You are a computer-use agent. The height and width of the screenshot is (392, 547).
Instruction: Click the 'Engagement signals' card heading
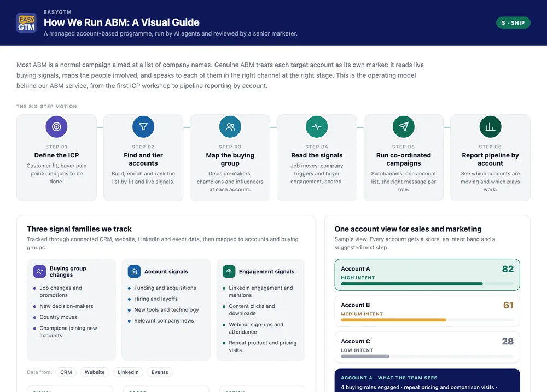(266, 272)
